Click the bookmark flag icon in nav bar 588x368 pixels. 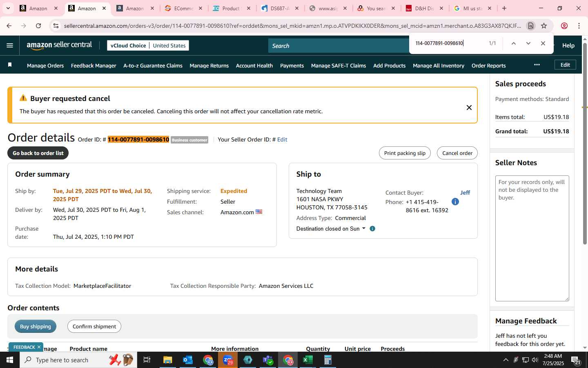(x=10, y=65)
